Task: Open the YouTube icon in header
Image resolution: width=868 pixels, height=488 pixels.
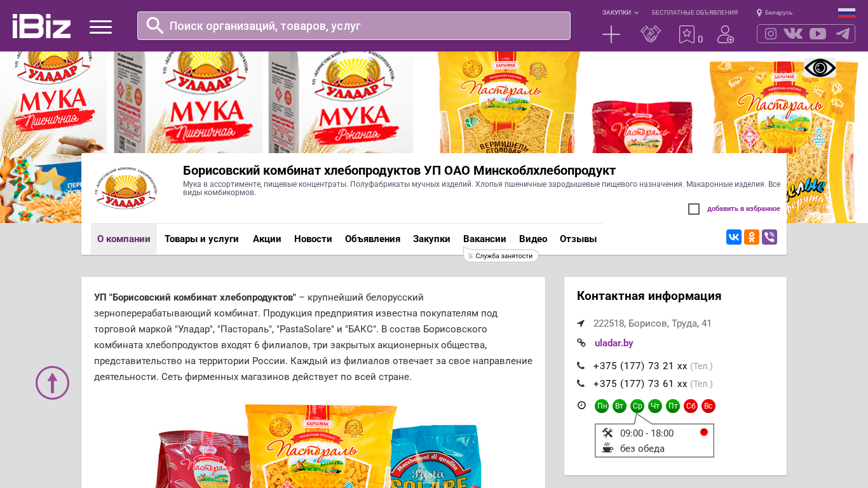Action: pyautogui.click(x=818, y=34)
